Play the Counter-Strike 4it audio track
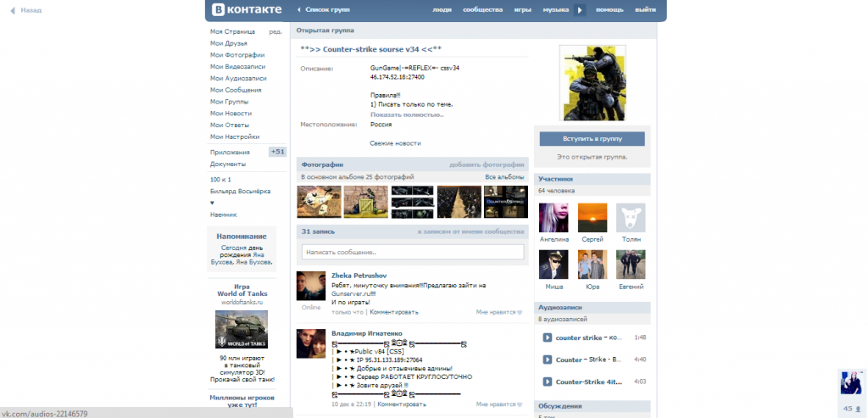 [547, 382]
